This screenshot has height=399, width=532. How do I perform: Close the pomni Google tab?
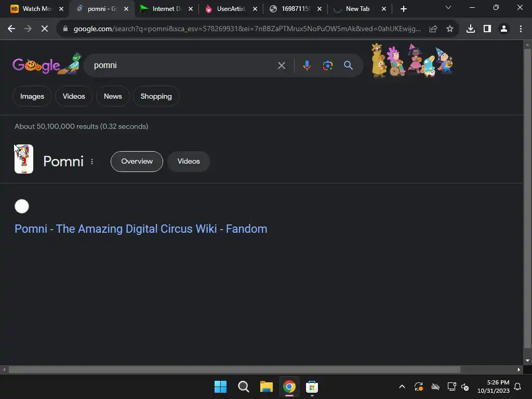pos(126,9)
